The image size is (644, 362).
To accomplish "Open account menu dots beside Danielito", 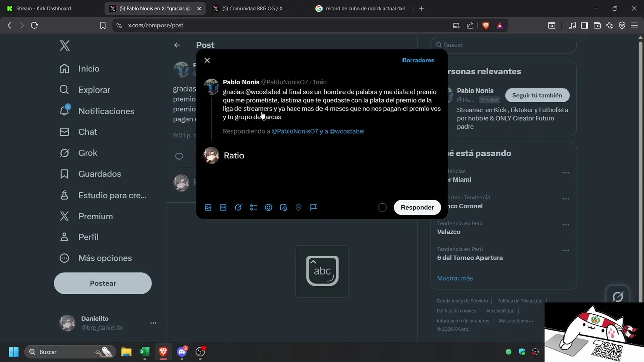I will pos(153,323).
